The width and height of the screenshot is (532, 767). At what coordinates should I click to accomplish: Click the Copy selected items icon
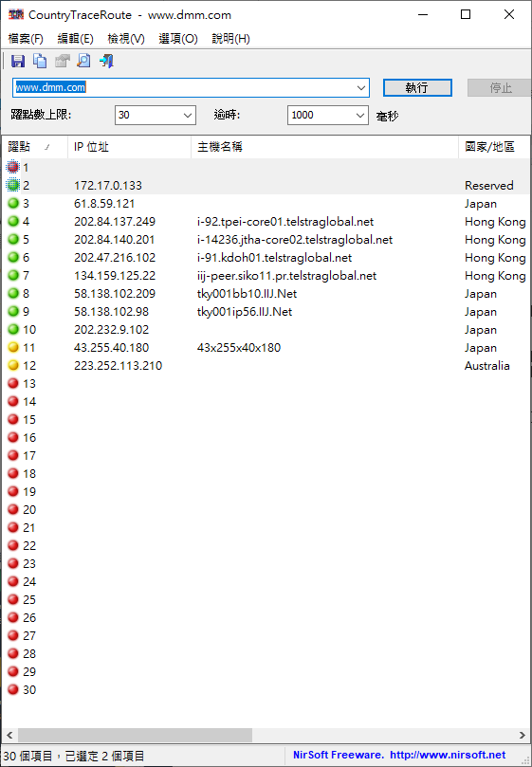[x=40, y=61]
